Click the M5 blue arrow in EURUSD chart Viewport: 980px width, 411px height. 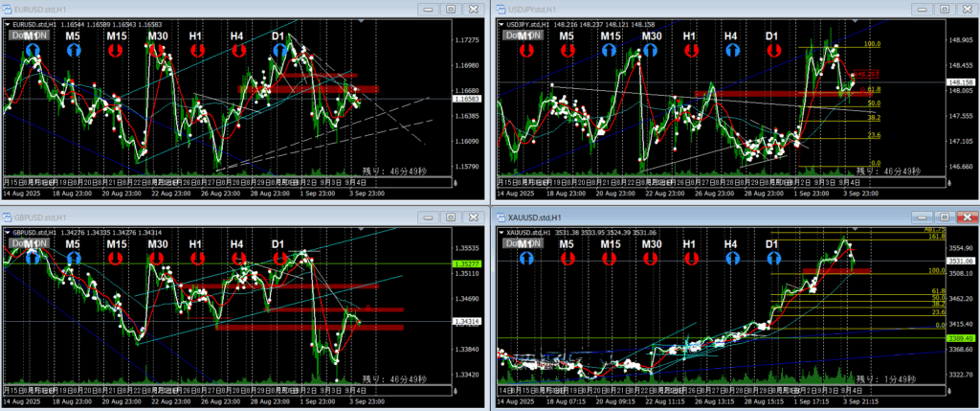click(73, 50)
